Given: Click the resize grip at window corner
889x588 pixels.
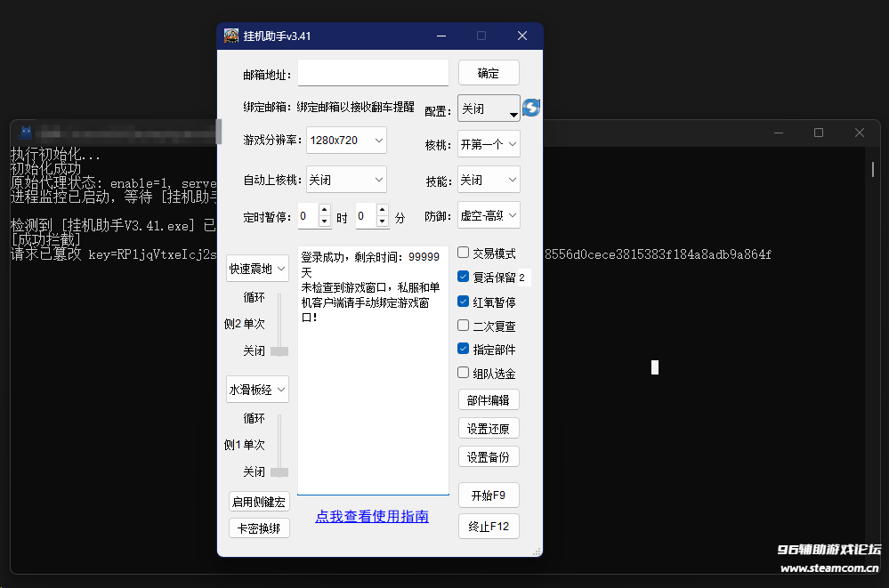Looking at the screenshot, I should click(x=537, y=552).
